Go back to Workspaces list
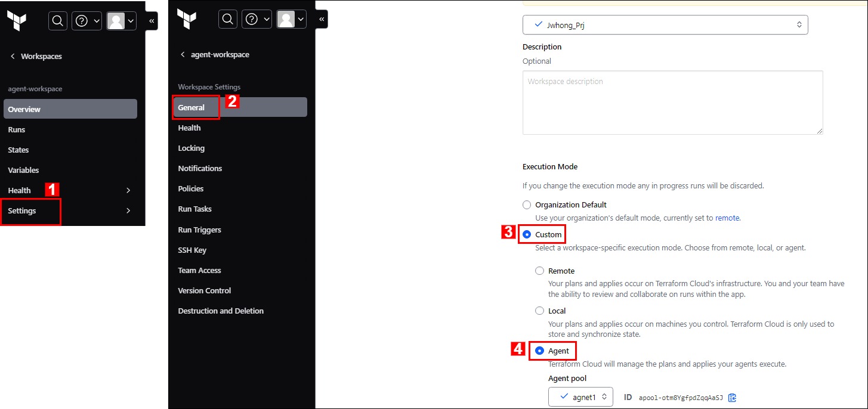The image size is (868, 409). 36,56
